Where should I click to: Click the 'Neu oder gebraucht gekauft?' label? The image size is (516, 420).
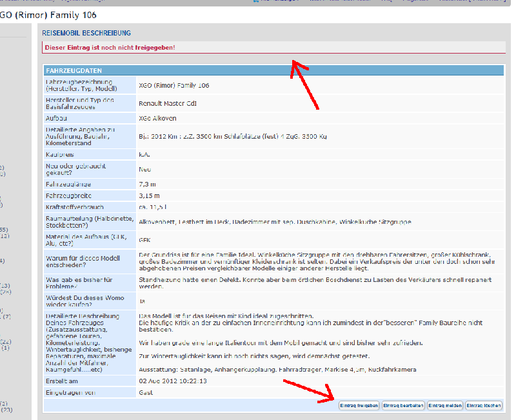click(x=75, y=169)
